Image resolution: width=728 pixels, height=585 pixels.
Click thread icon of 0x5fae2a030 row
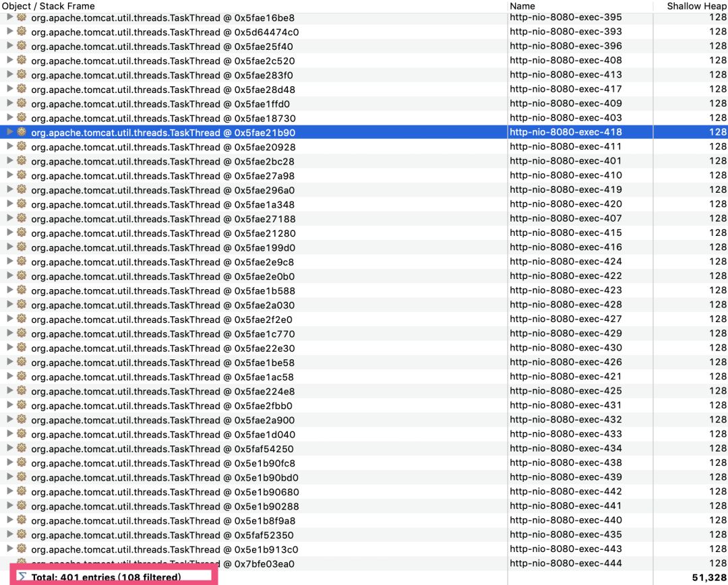click(22, 305)
